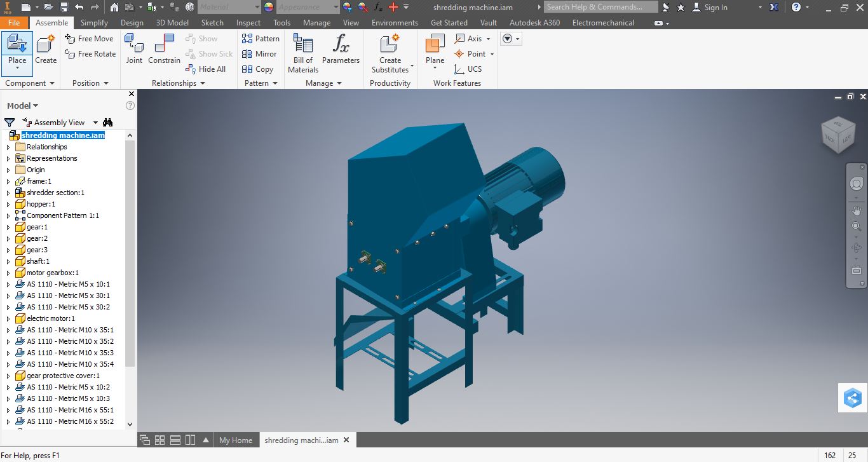
Task: Click the UCS tool
Action: click(468, 69)
